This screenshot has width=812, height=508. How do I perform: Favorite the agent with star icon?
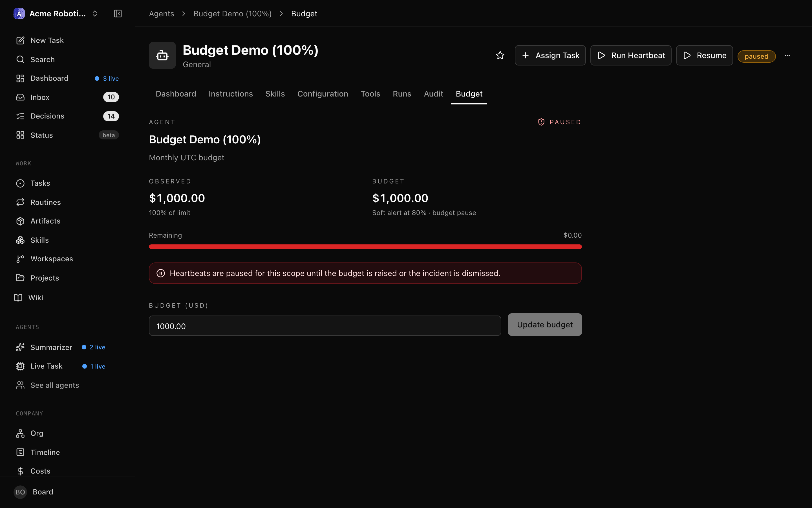pyautogui.click(x=500, y=55)
